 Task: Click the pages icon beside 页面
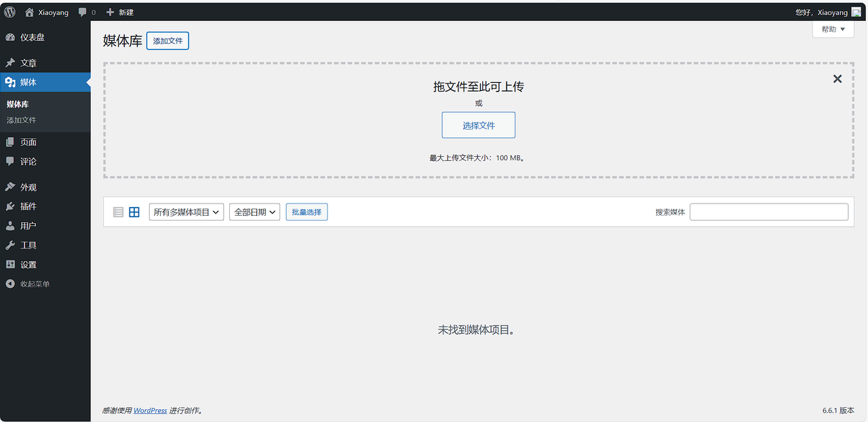[10, 142]
